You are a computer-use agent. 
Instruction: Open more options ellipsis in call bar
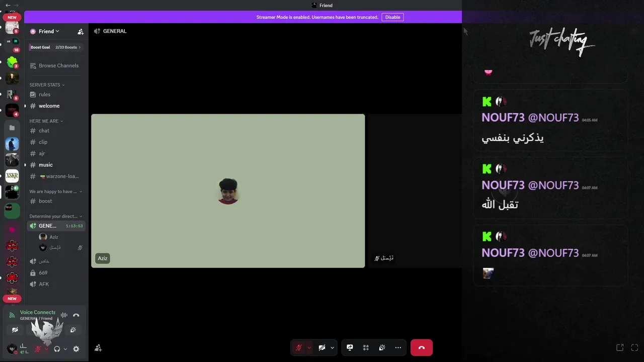[x=398, y=347]
